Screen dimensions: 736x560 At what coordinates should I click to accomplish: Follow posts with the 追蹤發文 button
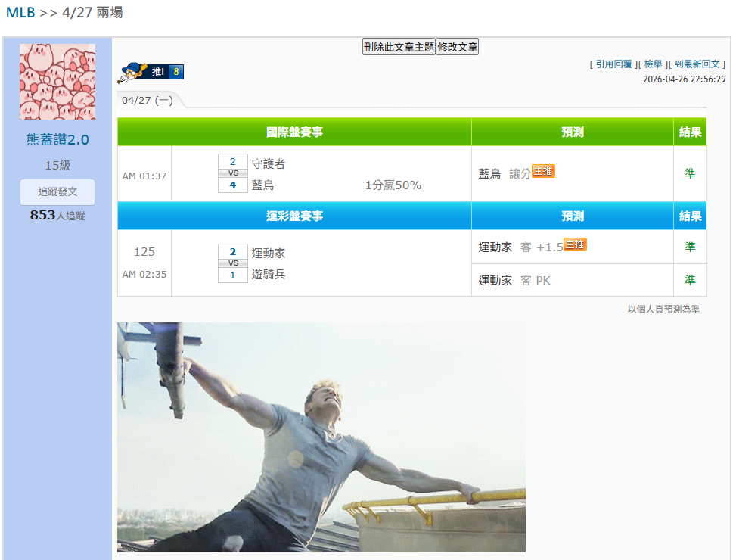pyautogui.click(x=57, y=192)
